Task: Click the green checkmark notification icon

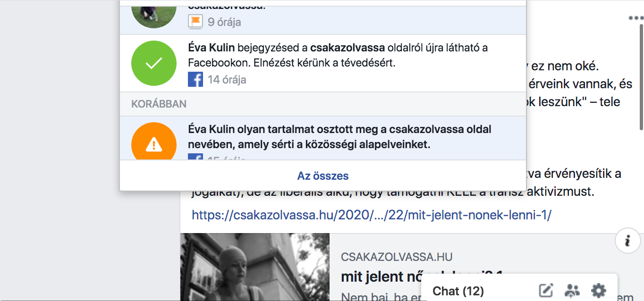Action: [153, 63]
